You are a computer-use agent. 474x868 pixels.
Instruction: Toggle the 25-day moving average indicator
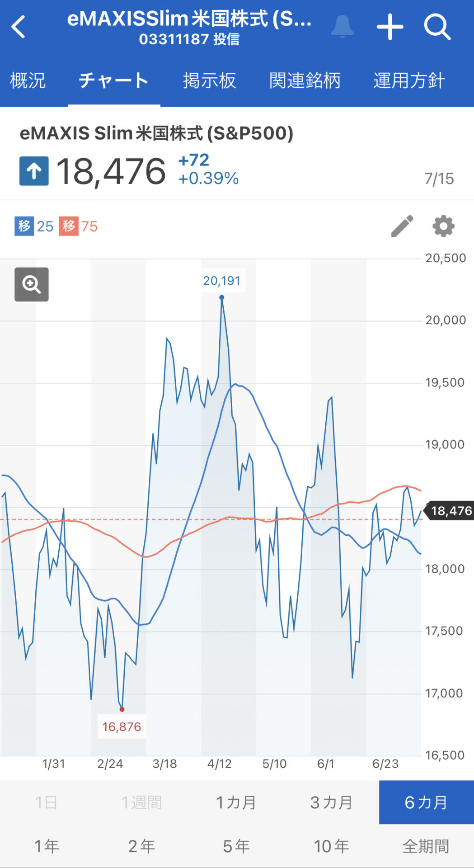34,226
